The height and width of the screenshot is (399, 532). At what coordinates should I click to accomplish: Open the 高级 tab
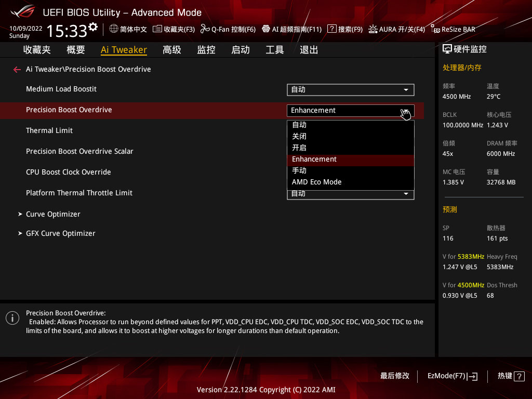click(171, 50)
